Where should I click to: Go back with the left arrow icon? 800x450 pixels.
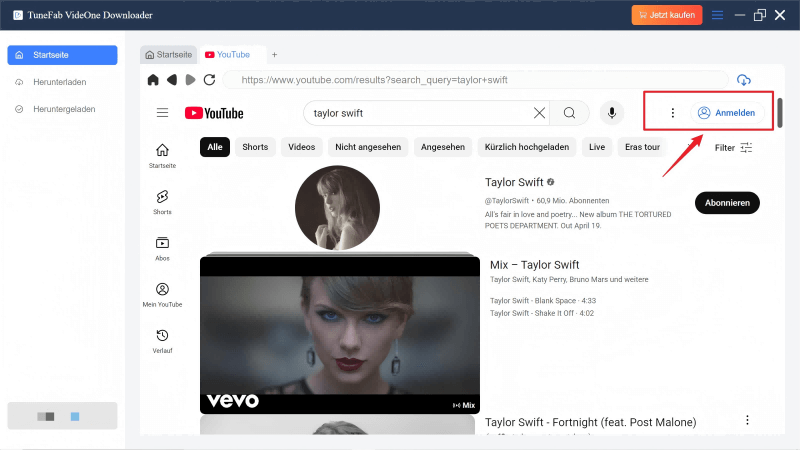pos(172,80)
